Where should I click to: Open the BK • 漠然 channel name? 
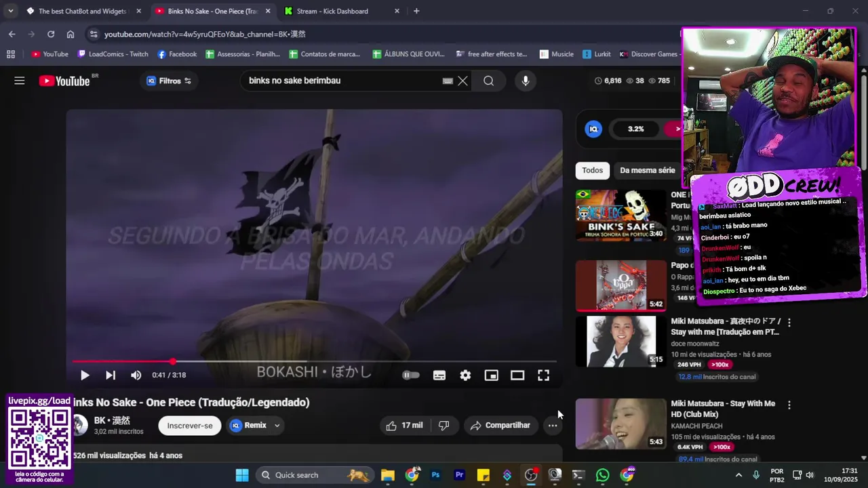tap(112, 420)
